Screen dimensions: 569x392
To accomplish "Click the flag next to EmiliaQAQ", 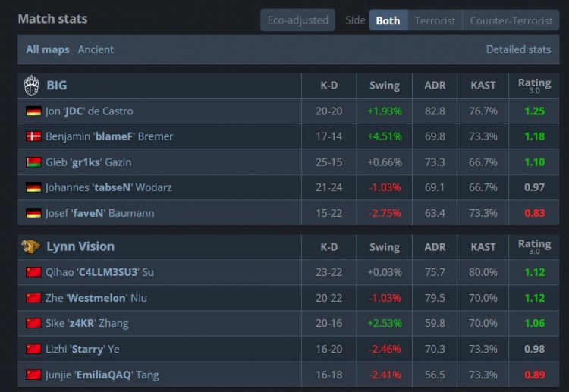I will tap(33, 375).
